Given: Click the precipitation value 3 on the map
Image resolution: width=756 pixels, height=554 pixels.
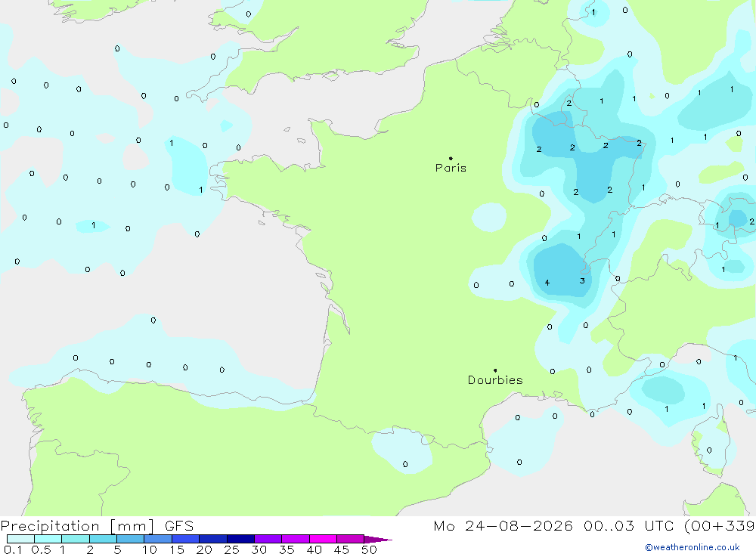Looking at the screenshot, I should (x=582, y=280).
